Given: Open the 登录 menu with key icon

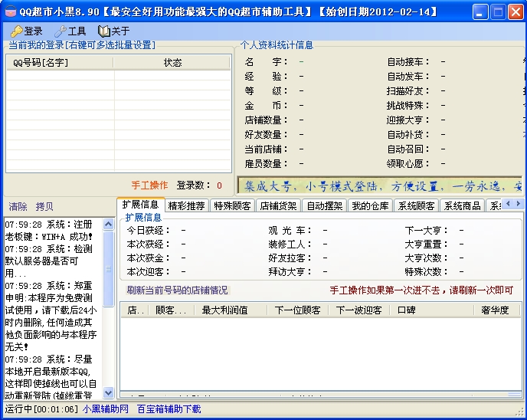Looking at the screenshot, I should pos(27,31).
